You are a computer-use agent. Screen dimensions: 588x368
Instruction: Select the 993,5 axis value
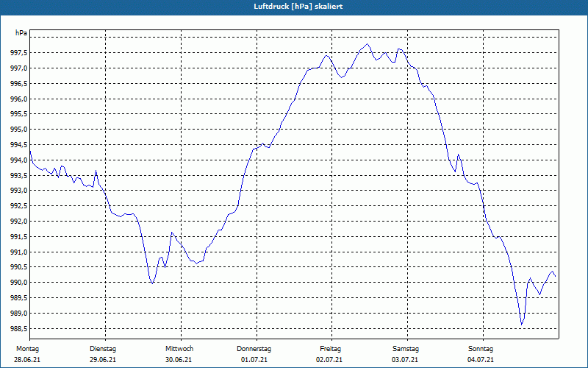tap(18, 176)
